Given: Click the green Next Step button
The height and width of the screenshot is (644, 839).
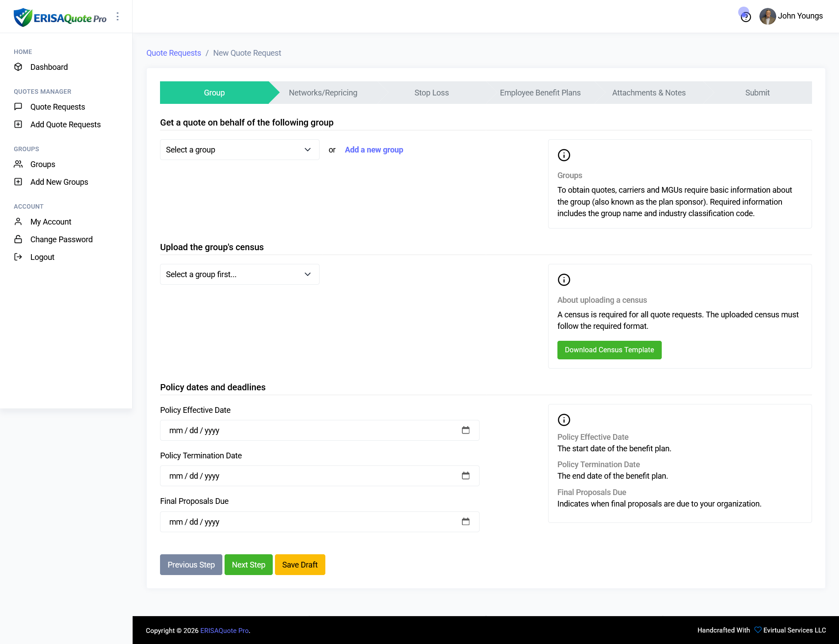Looking at the screenshot, I should (x=248, y=565).
